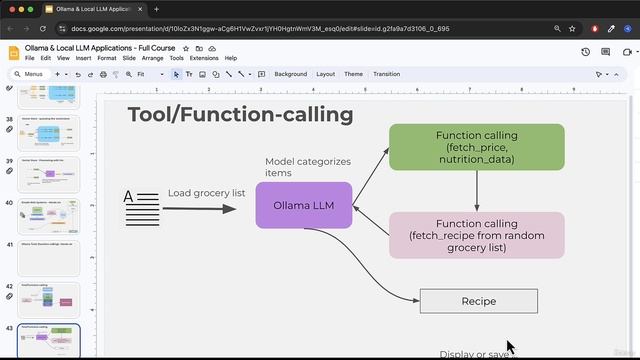
Task: Bookmark page with browser star icon
Action: [572, 29]
